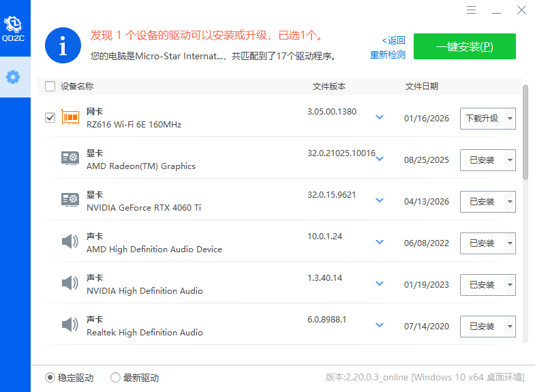Click the blue info circle icon

coord(63,46)
